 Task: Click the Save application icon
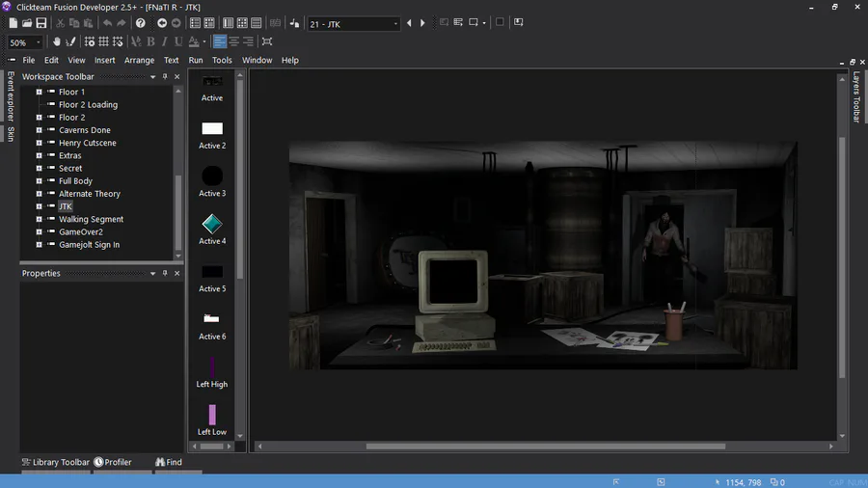(41, 23)
